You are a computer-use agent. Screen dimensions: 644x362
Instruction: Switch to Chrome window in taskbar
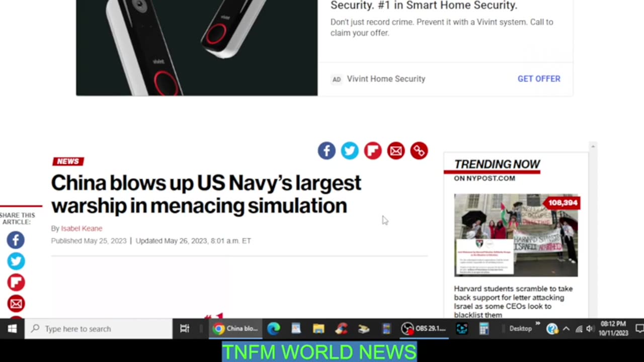tap(235, 329)
